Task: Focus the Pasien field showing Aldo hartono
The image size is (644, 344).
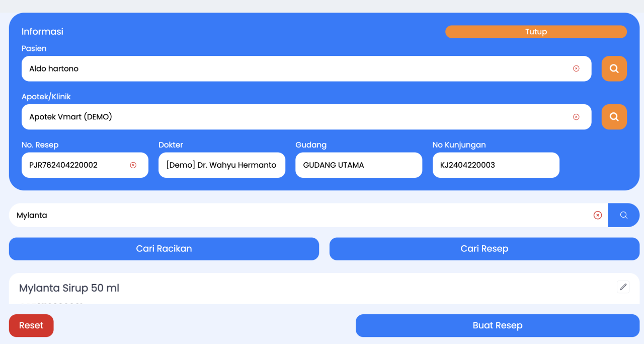Action: pyautogui.click(x=306, y=68)
